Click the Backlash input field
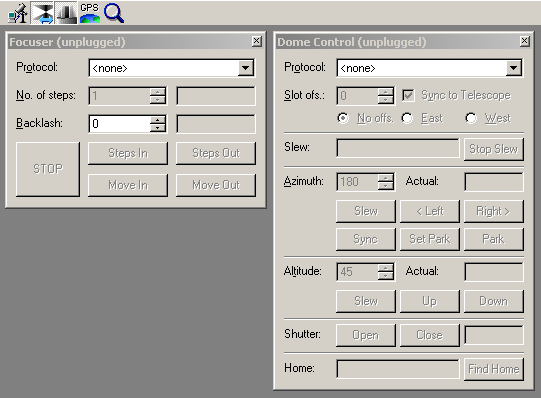The height and width of the screenshot is (398, 541). tap(119, 124)
